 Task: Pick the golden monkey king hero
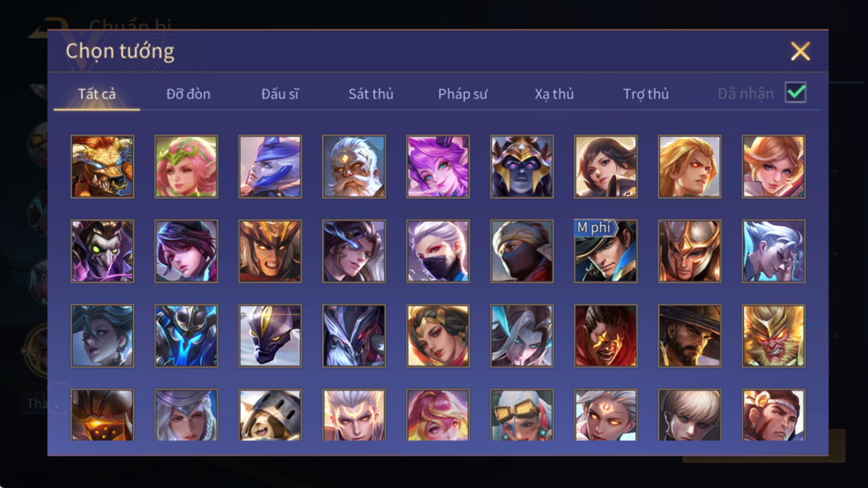tap(773, 336)
